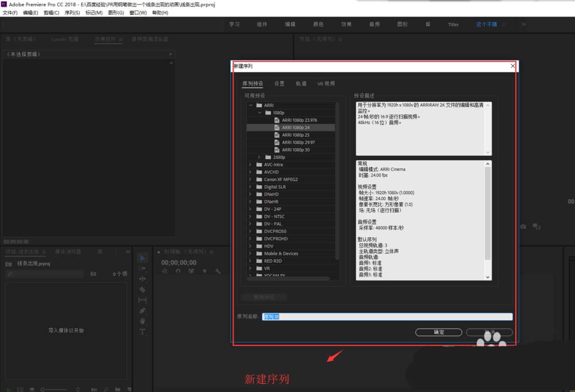Switch to the 轨道 tab

[301, 83]
